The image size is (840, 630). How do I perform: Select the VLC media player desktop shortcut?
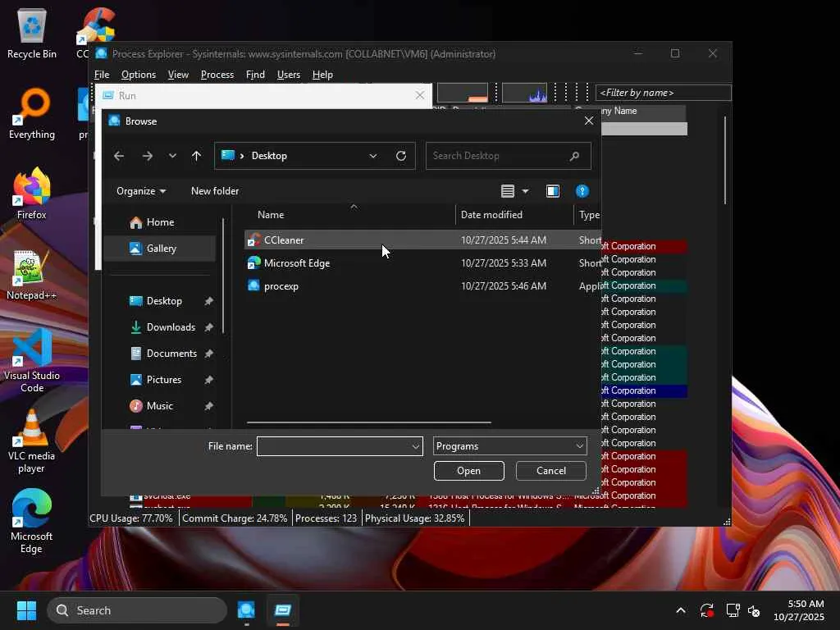32,441
